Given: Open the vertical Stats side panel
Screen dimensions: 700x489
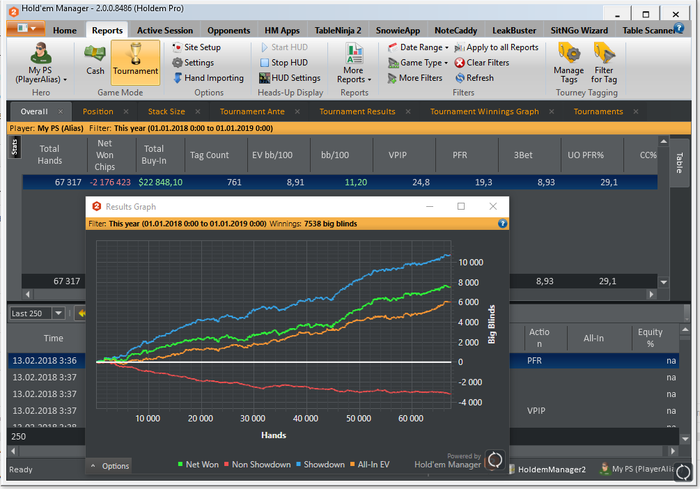Looking at the screenshot, I should point(14,147).
